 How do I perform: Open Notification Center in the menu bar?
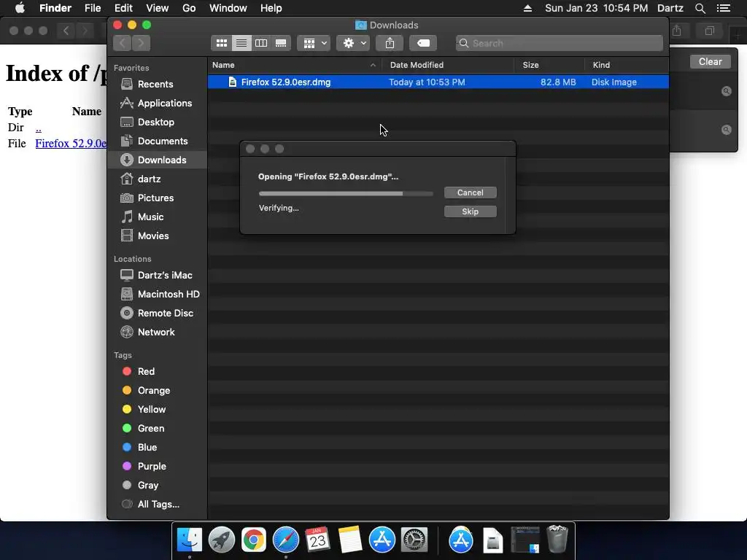724,8
